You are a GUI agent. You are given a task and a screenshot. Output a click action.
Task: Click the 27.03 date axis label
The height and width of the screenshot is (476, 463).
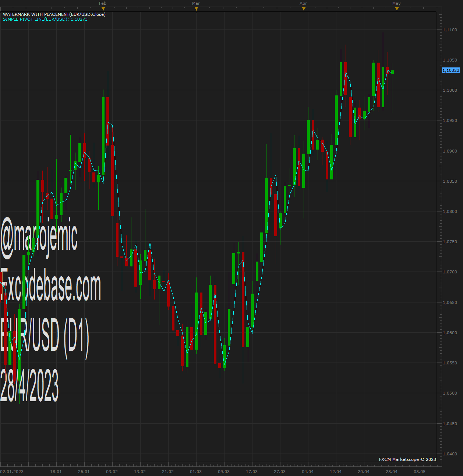[280, 472]
